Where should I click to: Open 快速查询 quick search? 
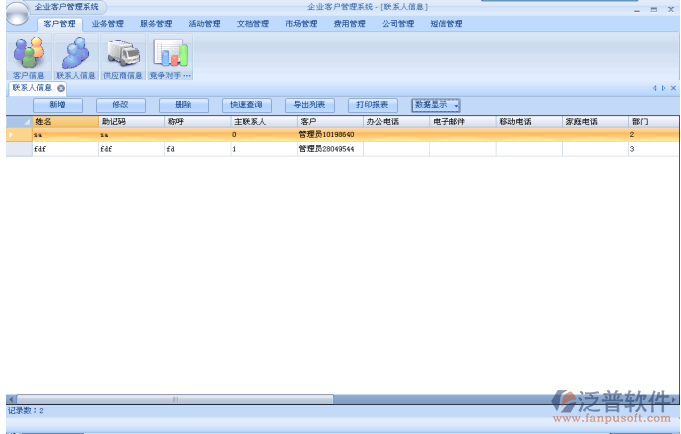click(246, 104)
